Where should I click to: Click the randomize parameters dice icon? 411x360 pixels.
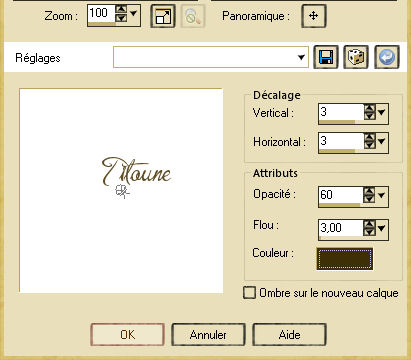pos(356,57)
